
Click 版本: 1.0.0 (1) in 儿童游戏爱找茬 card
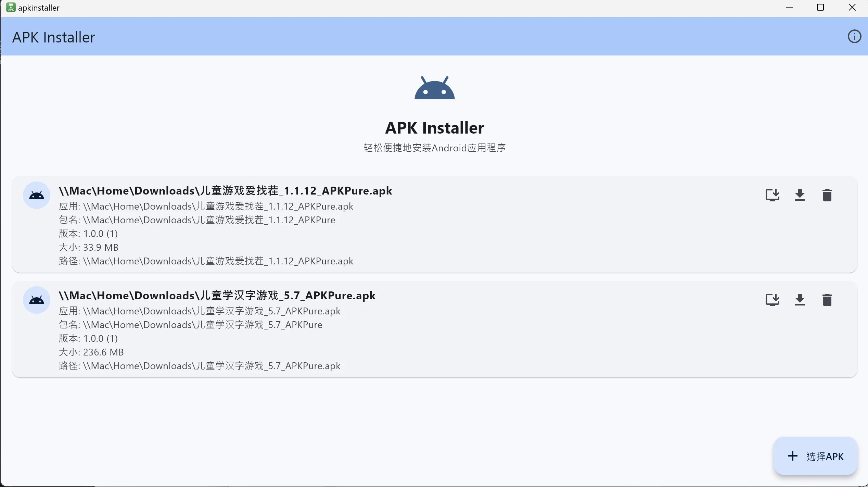(88, 234)
